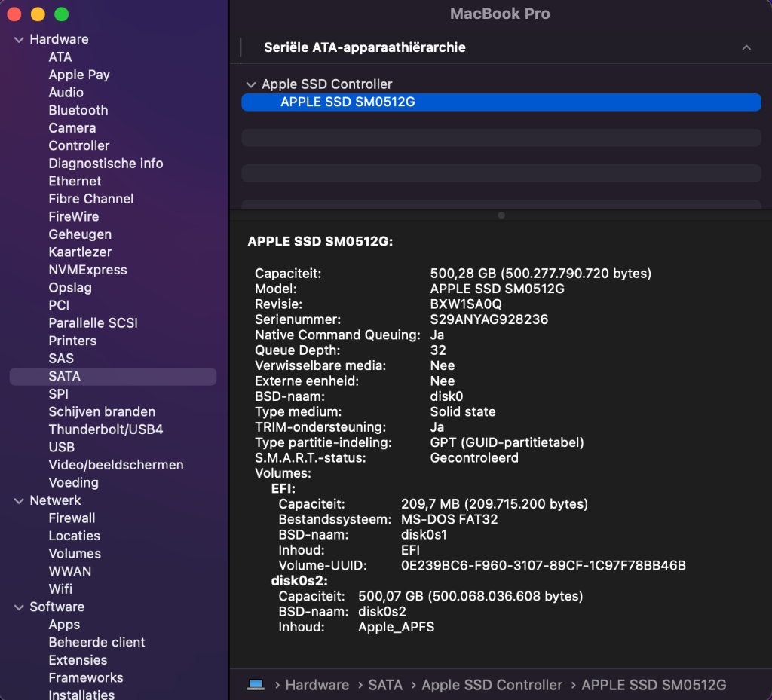This screenshot has width=772, height=700.
Task: Open the NVMExpress entry
Action: 87,270
